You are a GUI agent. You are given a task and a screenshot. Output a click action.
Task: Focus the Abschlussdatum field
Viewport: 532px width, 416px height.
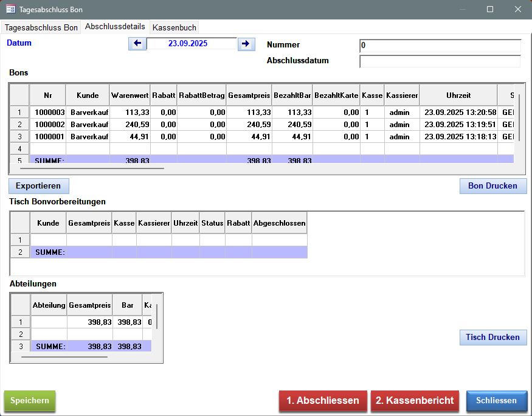click(x=440, y=61)
